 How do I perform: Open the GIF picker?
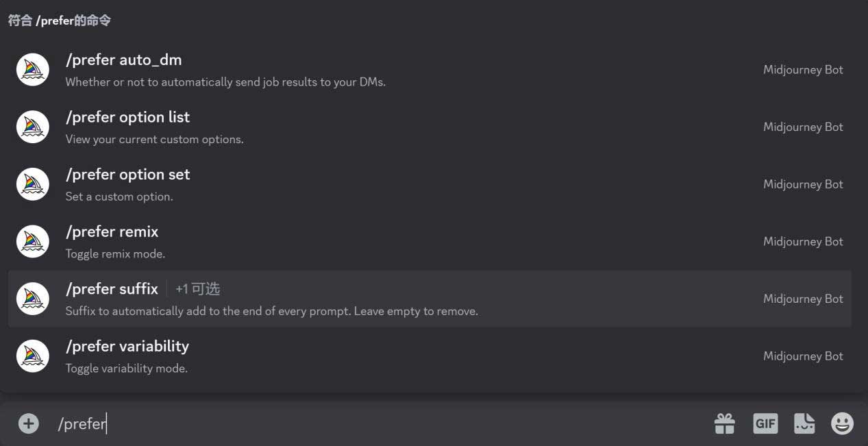(765, 423)
